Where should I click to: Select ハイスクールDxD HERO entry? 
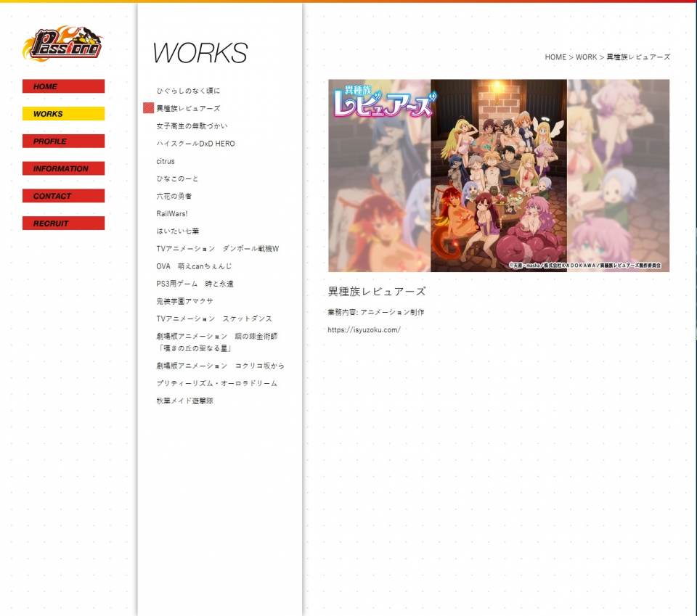pyautogui.click(x=195, y=144)
